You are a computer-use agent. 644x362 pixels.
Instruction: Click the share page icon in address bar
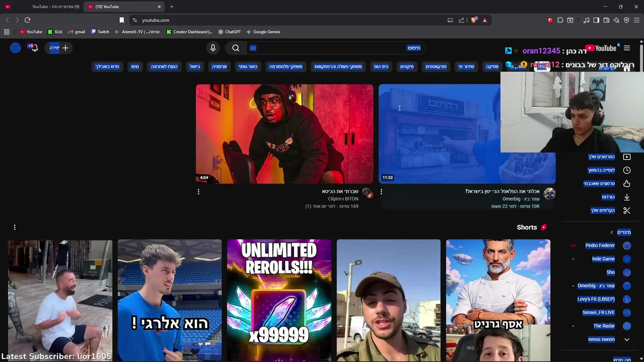tap(461, 20)
